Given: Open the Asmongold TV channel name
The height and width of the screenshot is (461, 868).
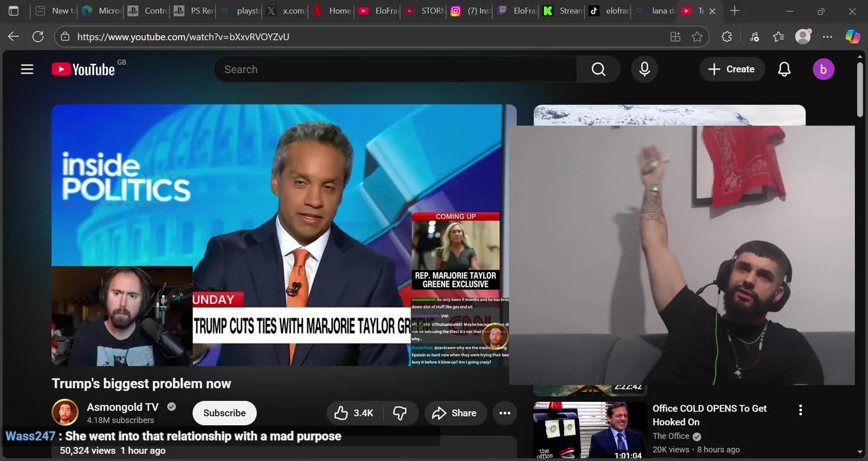Looking at the screenshot, I should tap(122, 407).
